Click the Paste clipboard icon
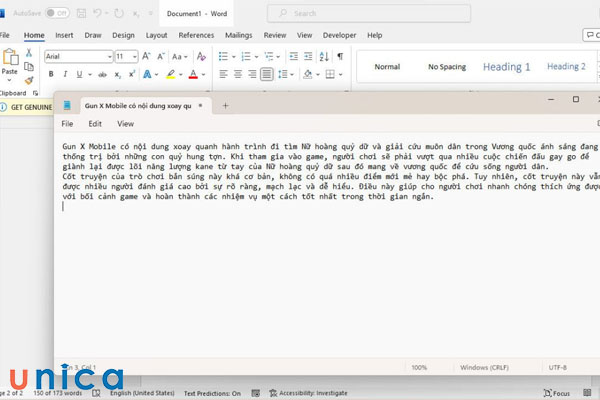The width and height of the screenshot is (600, 400). click(10, 64)
